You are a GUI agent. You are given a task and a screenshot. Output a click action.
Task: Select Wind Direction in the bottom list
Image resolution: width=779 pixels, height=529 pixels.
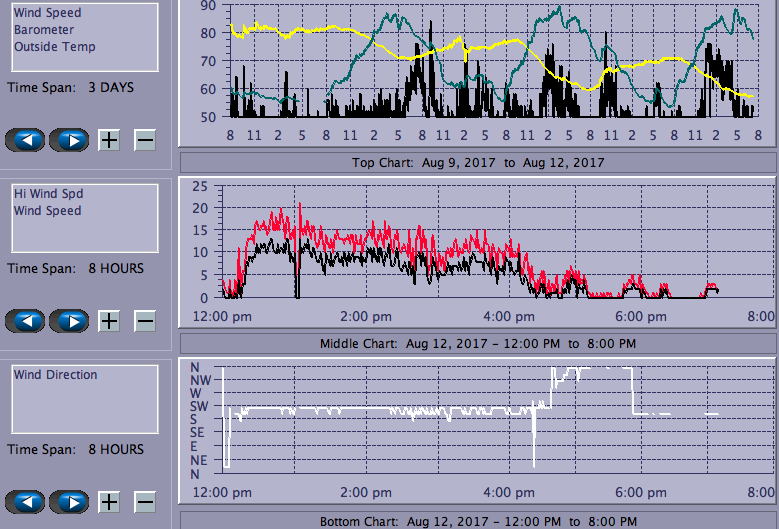click(x=56, y=375)
